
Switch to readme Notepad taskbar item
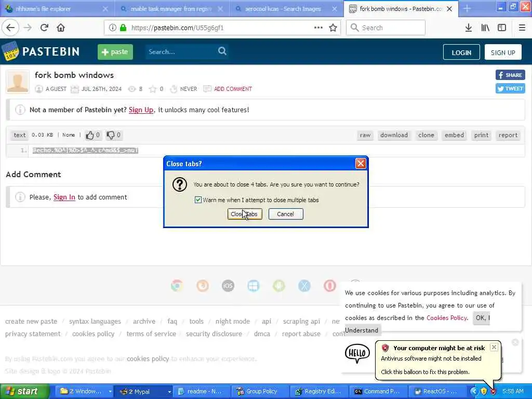203,391
